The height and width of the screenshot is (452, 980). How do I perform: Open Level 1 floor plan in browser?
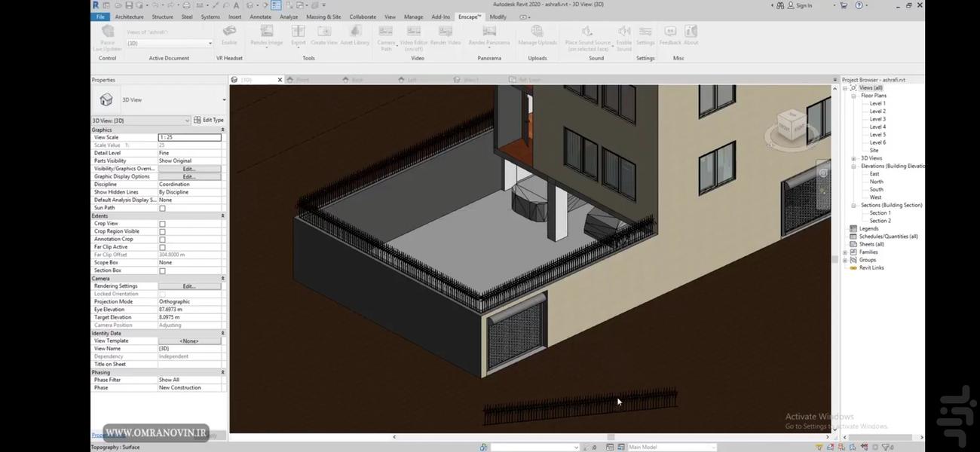click(x=877, y=103)
